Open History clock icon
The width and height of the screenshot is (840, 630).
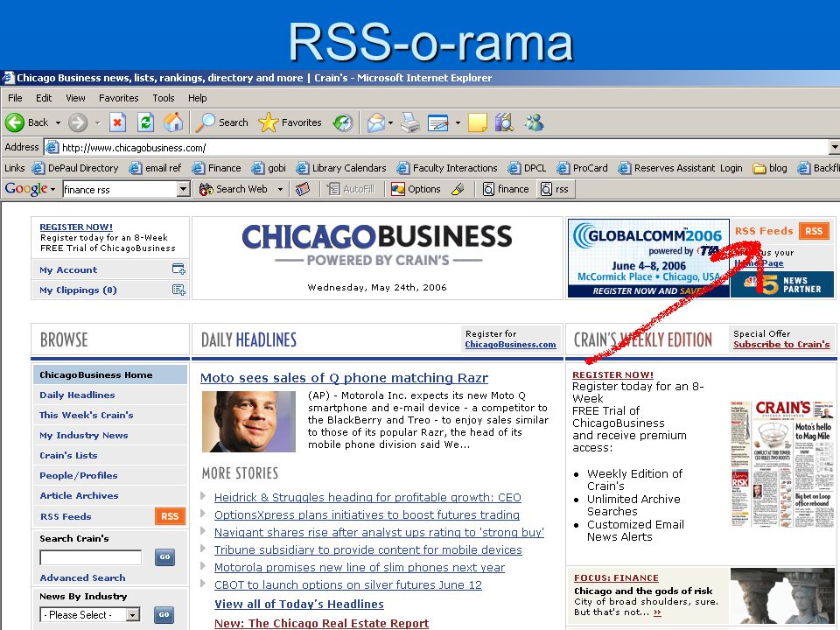click(x=343, y=122)
